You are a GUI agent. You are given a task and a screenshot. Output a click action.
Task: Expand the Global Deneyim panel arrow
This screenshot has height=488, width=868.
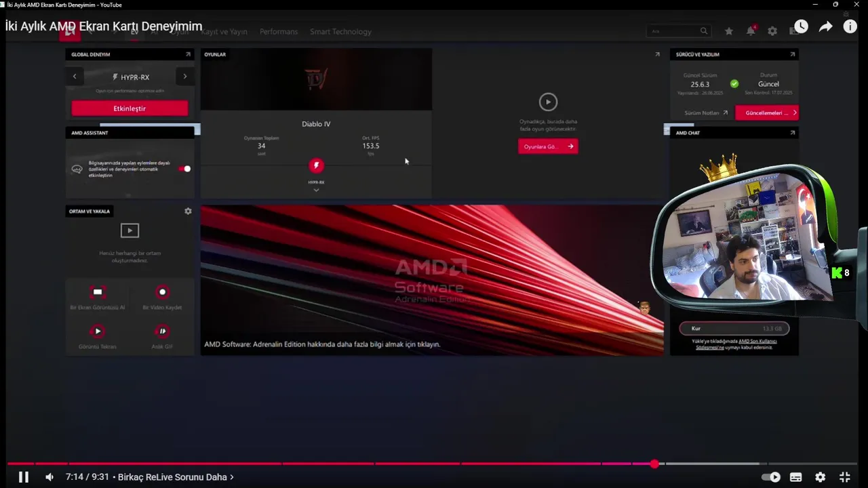click(x=188, y=54)
